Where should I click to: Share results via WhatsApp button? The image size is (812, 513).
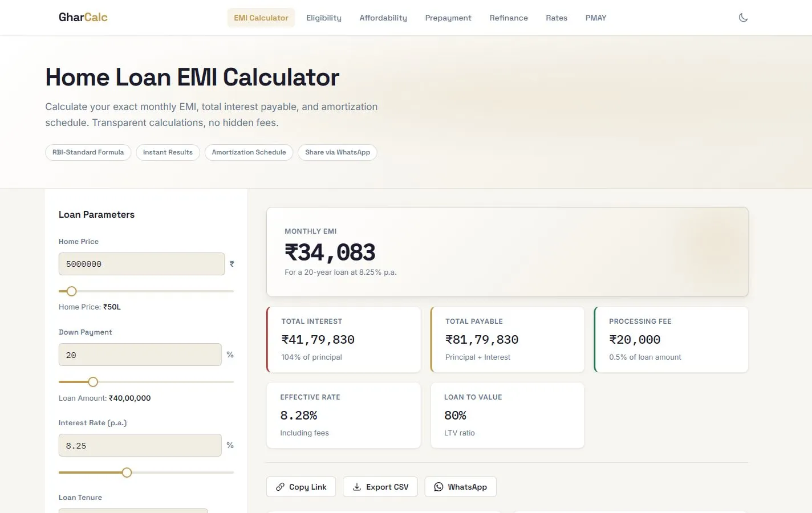pyautogui.click(x=461, y=487)
